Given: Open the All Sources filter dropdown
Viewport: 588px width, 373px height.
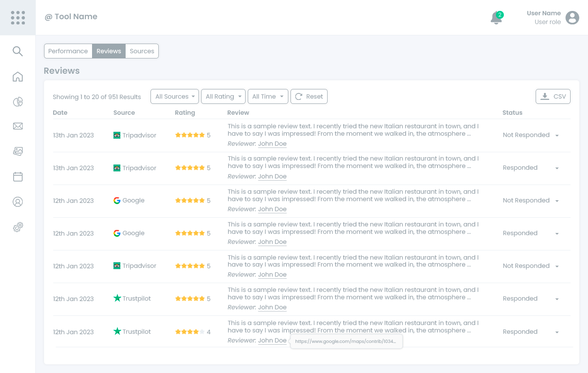Looking at the screenshot, I should click(x=174, y=96).
